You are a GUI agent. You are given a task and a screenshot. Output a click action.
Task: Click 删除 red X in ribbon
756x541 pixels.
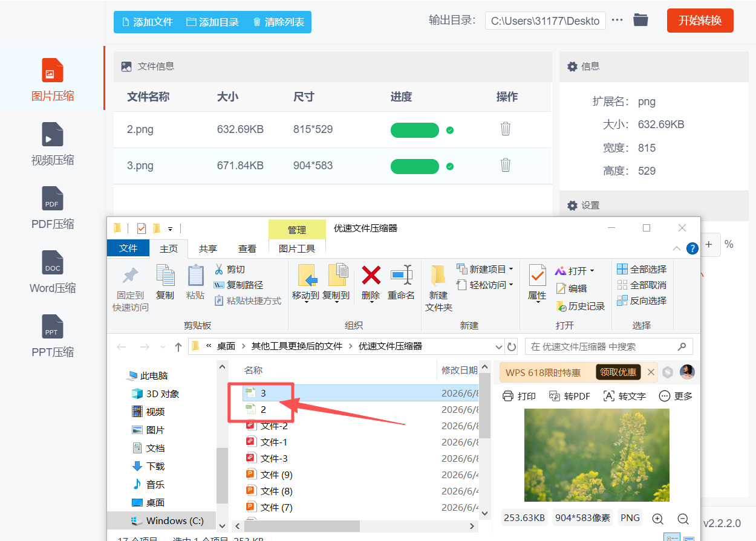click(371, 282)
